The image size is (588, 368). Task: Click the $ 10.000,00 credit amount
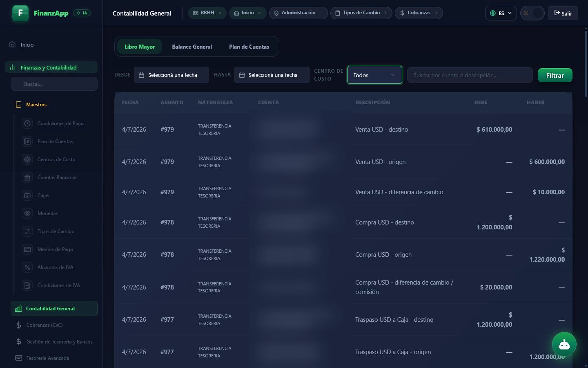pyautogui.click(x=548, y=192)
